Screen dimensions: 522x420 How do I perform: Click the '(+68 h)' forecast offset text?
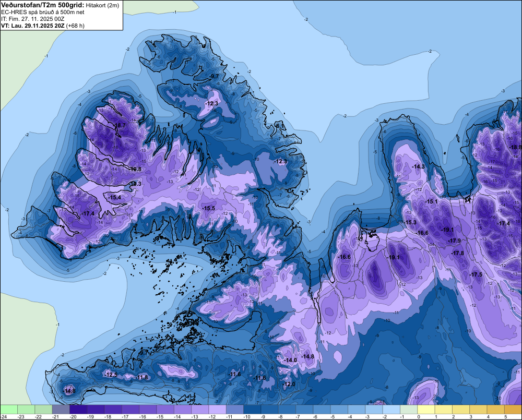75,26
